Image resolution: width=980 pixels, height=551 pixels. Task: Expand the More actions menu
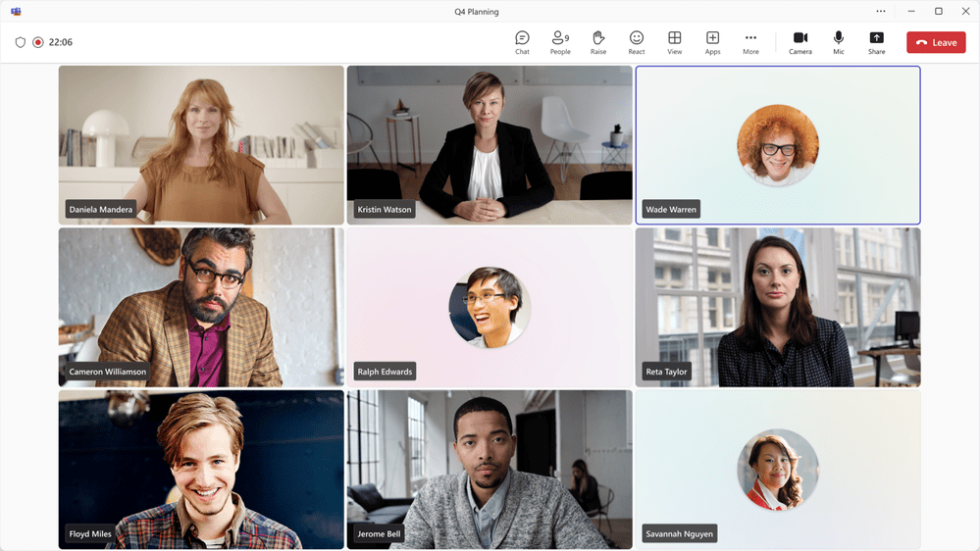point(750,42)
